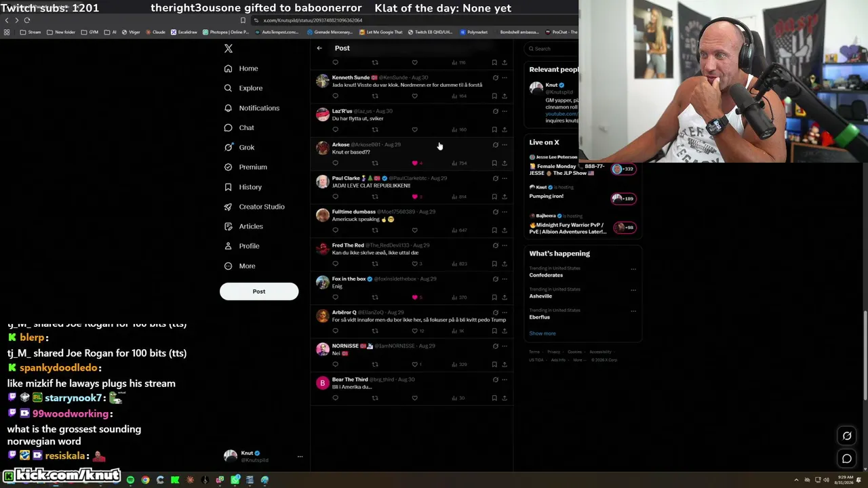Click the page vertical scrollbar
The height and width of the screenshot is (488, 868).
[x=865, y=357]
